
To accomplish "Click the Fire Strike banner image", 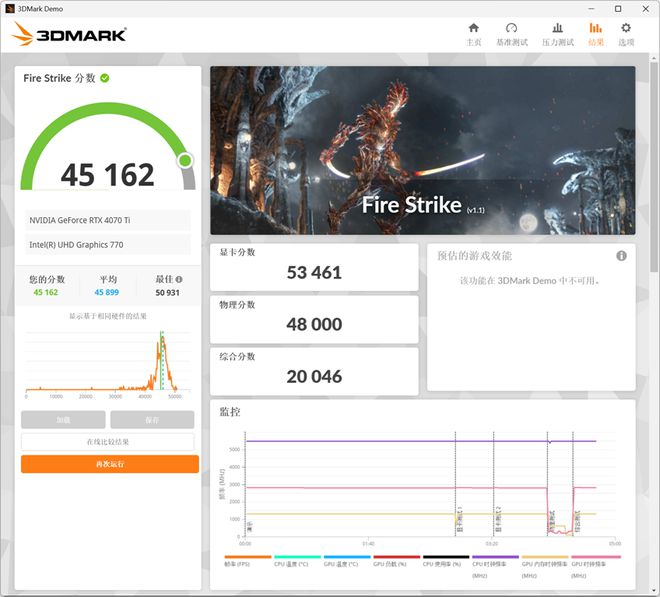I will (422, 150).
